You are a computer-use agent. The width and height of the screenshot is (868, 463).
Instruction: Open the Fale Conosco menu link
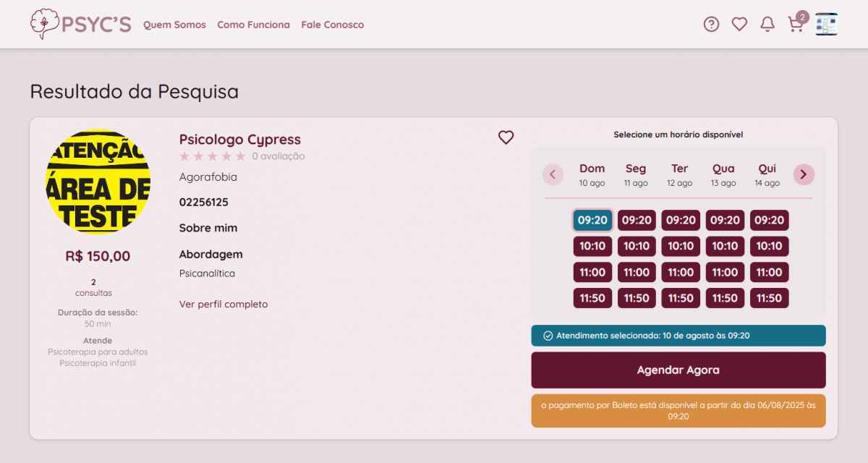coord(333,25)
